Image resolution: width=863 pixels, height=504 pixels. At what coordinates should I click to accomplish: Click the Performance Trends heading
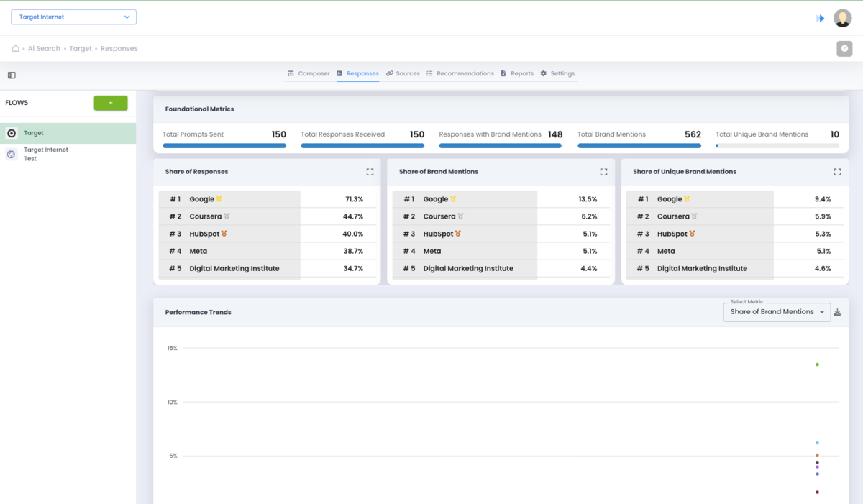click(198, 313)
